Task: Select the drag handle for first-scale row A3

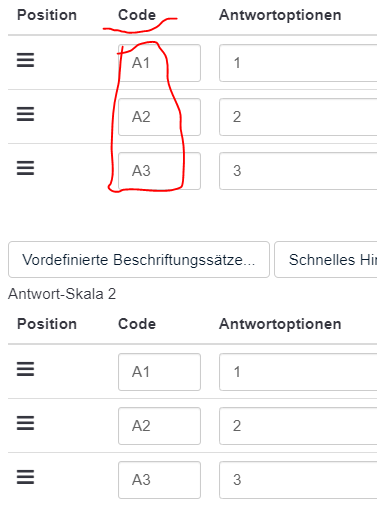Action: pyautogui.click(x=25, y=168)
